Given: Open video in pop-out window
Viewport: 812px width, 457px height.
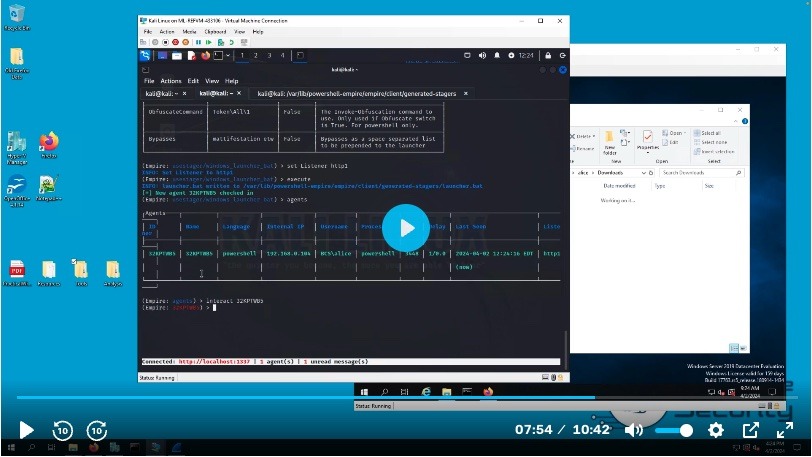Looking at the screenshot, I should click(751, 430).
